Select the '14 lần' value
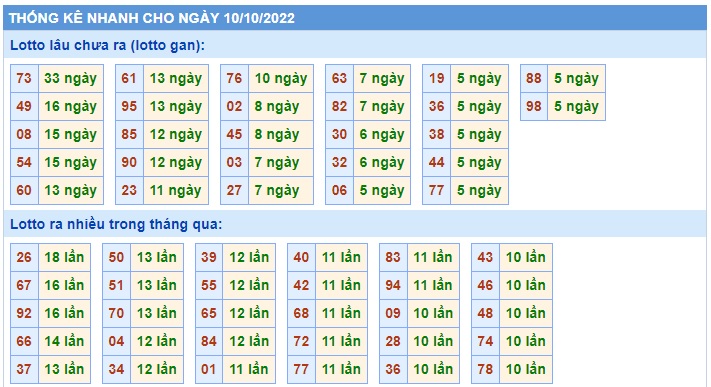Viewport: 711px width, 387px height. pos(64,342)
